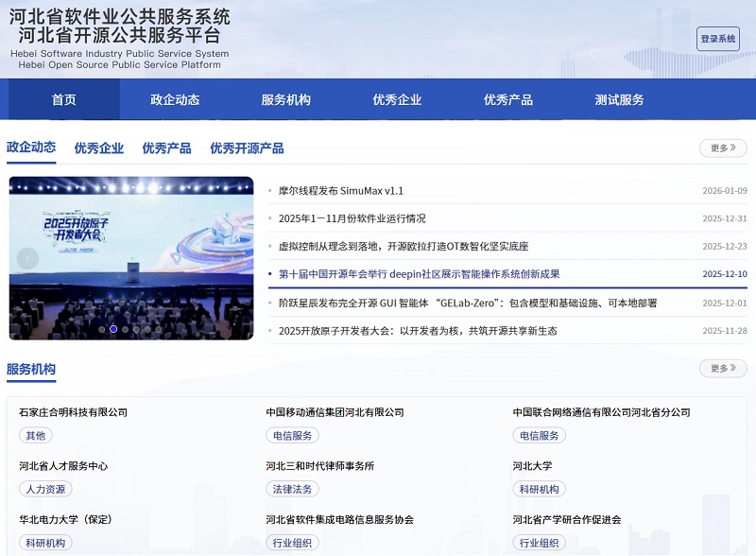Switch to the 优秀企业 tab
The height and width of the screenshot is (556, 756).
(x=98, y=148)
